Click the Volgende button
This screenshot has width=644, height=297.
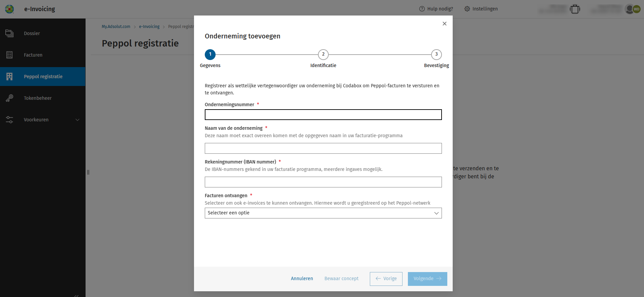pos(427,279)
